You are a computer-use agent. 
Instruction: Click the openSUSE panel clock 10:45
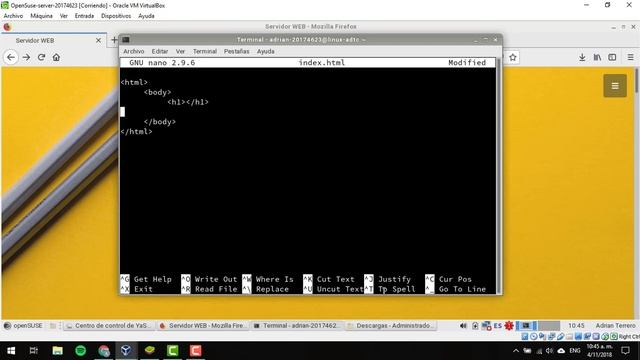pyautogui.click(x=576, y=326)
